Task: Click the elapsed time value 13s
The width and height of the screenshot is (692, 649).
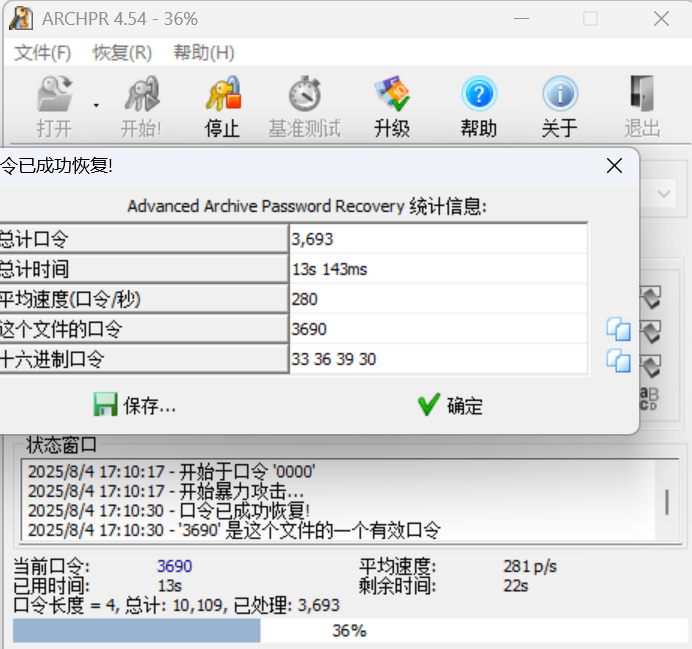Action: (170, 586)
